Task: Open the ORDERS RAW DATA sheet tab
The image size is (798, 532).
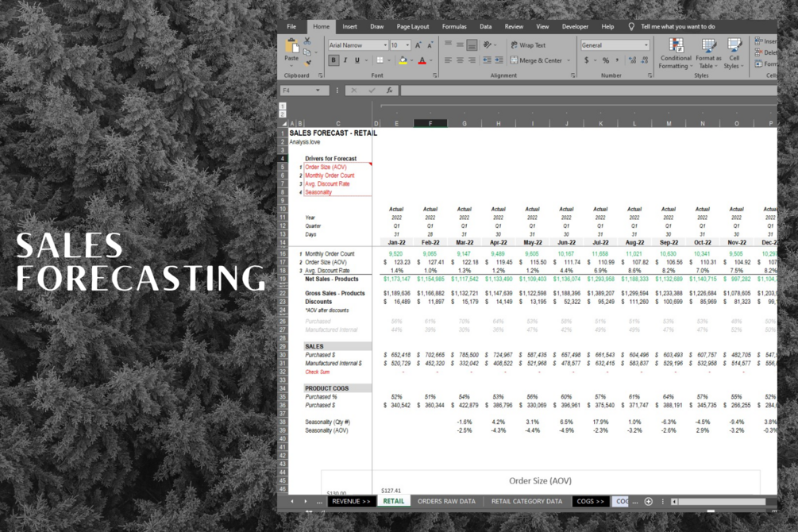Action: tap(446, 502)
